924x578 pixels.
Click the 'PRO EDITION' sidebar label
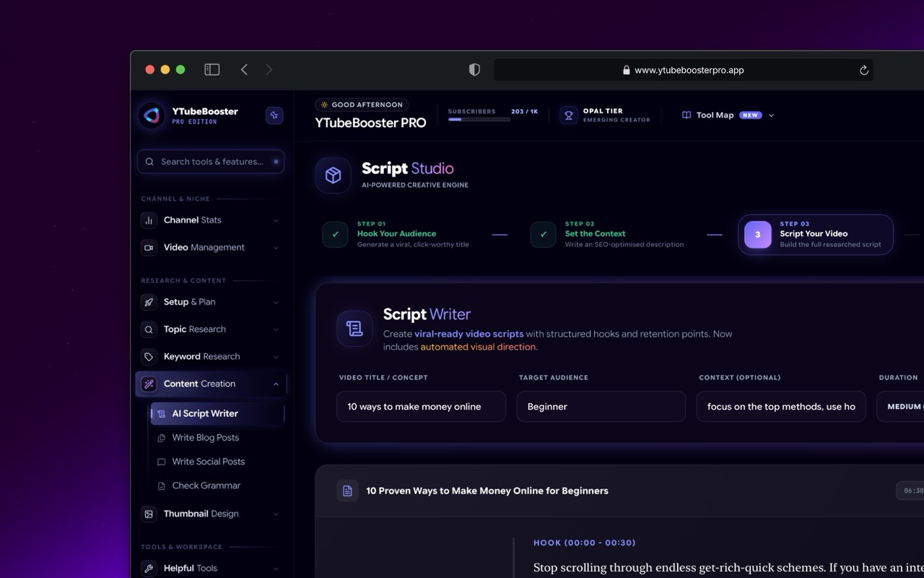[194, 122]
